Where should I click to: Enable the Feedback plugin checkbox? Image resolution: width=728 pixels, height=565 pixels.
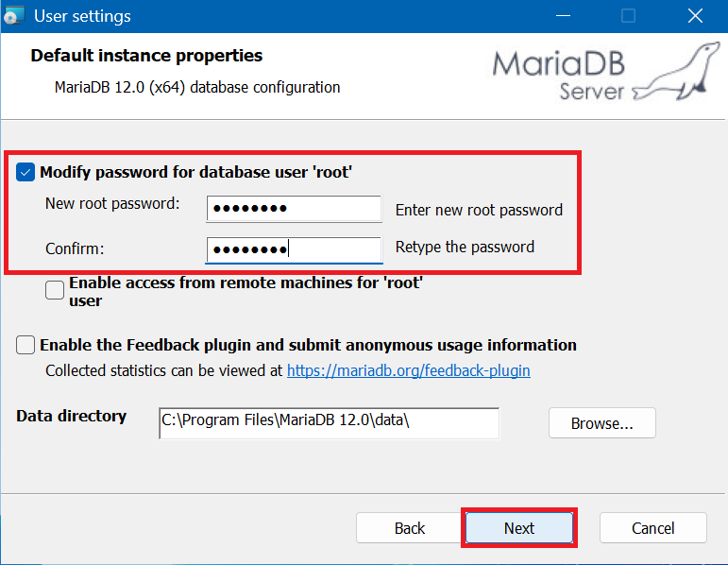point(26,345)
